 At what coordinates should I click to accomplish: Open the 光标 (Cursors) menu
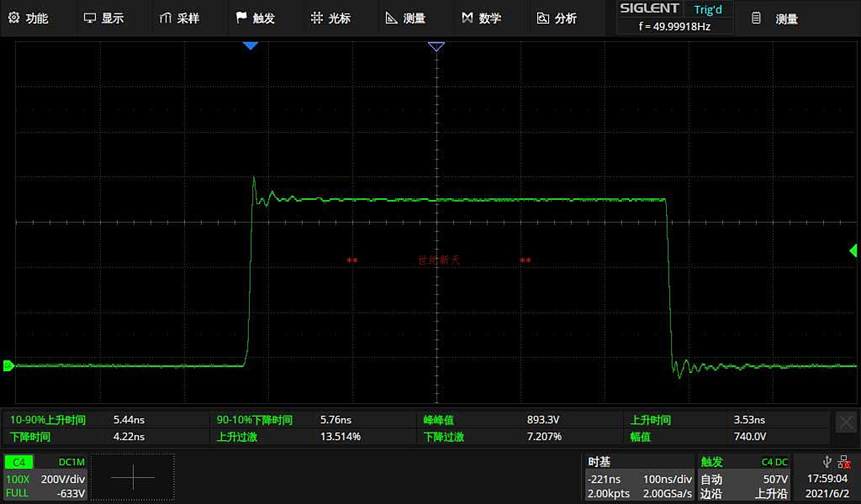[330, 18]
